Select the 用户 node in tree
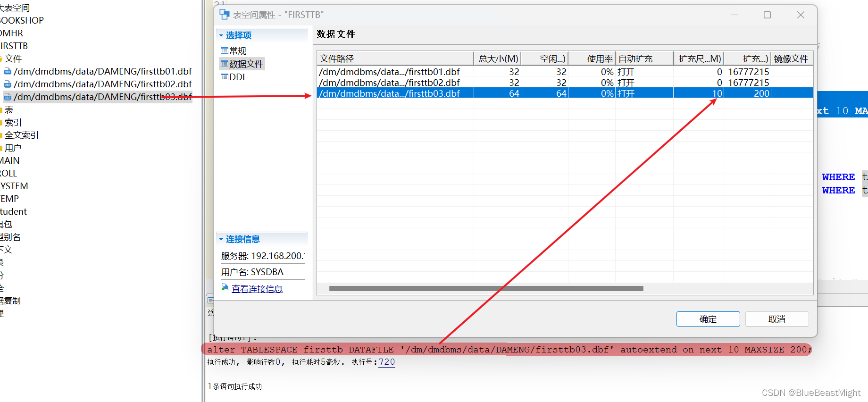868x402 pixels. [13, 148]
